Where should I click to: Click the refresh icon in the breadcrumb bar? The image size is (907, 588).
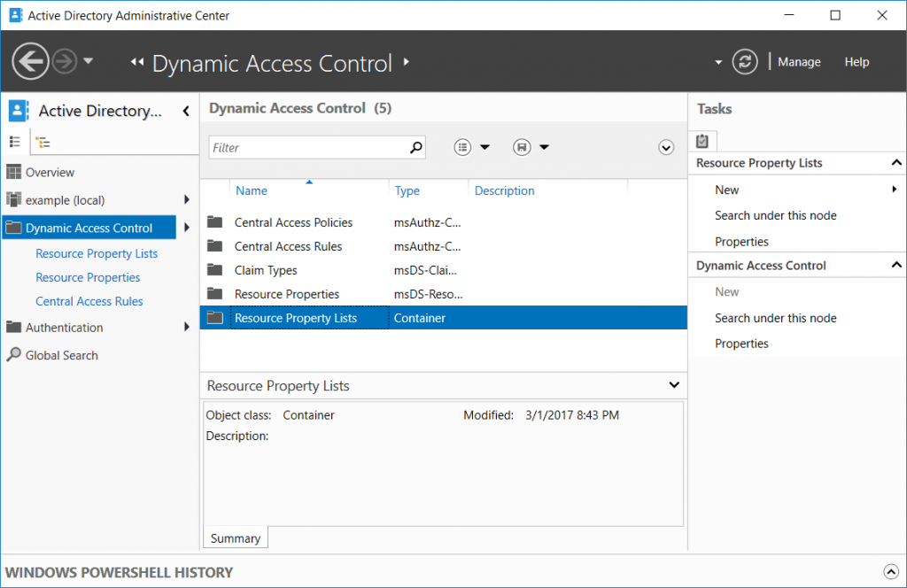tap(744, 61)
